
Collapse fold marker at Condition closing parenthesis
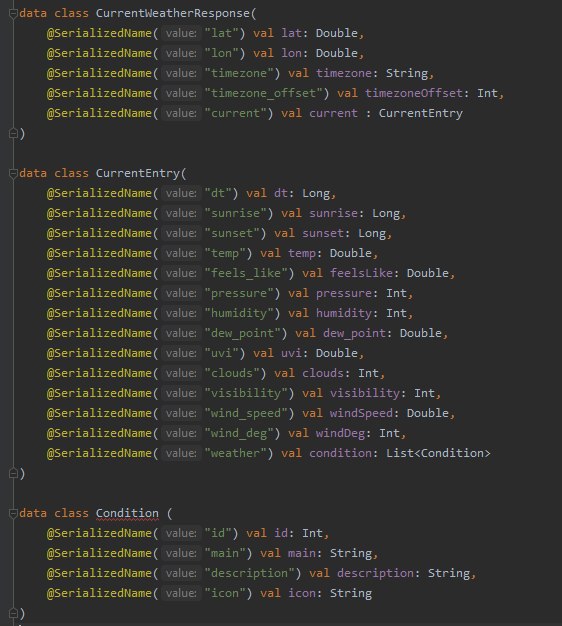(x=13, y=613)
